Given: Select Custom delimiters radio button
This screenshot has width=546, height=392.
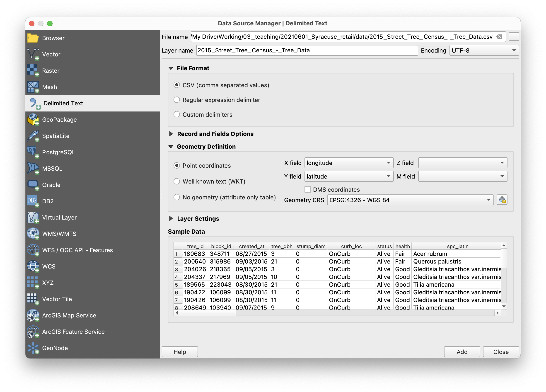Looking at the screenshot, I should click(177, 114).
